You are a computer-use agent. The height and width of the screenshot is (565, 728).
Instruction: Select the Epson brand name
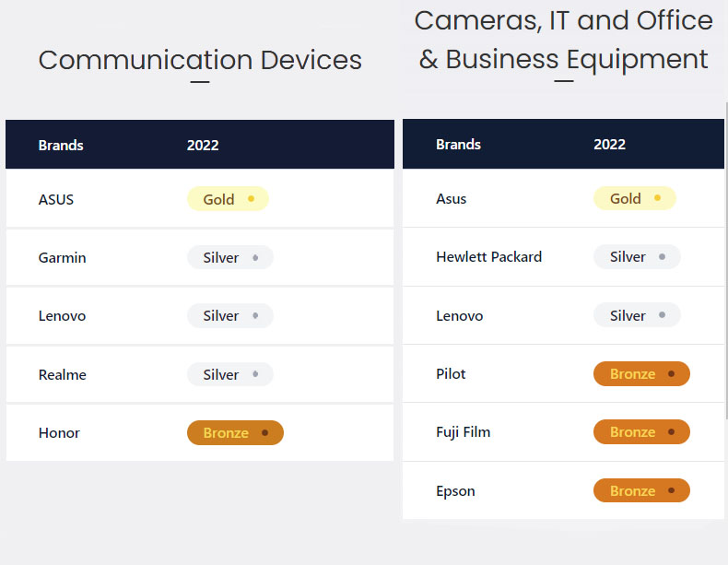455,491
